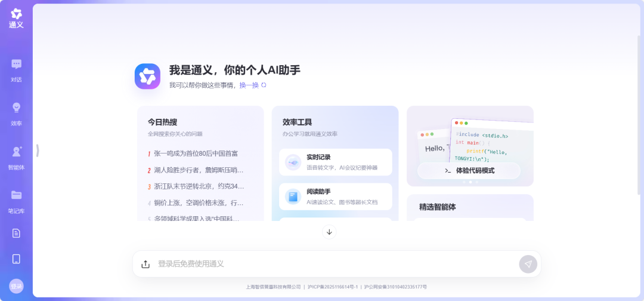Click the 沪公网安备 footer link

pos(395,287)
